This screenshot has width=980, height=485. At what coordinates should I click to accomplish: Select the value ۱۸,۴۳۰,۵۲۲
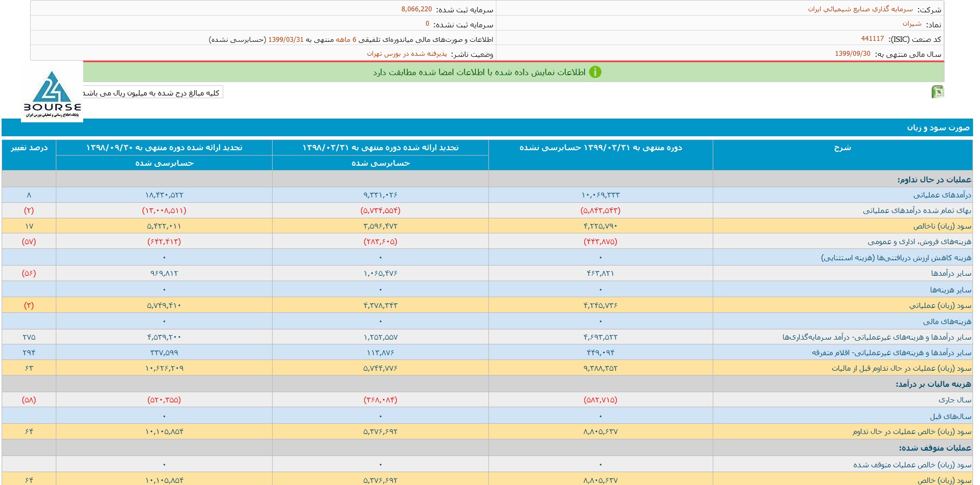pos(164,195)
